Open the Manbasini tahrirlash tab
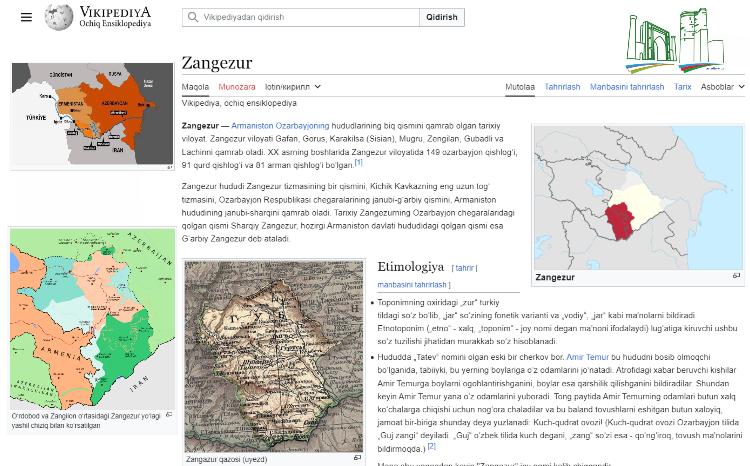This screenshot has height=466, width=750. tap(626, 87)
